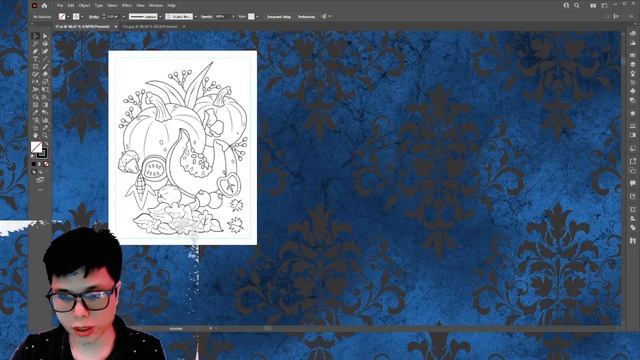Open the Object menu
Screen dimensions: 640x360
tap(84, 6)
